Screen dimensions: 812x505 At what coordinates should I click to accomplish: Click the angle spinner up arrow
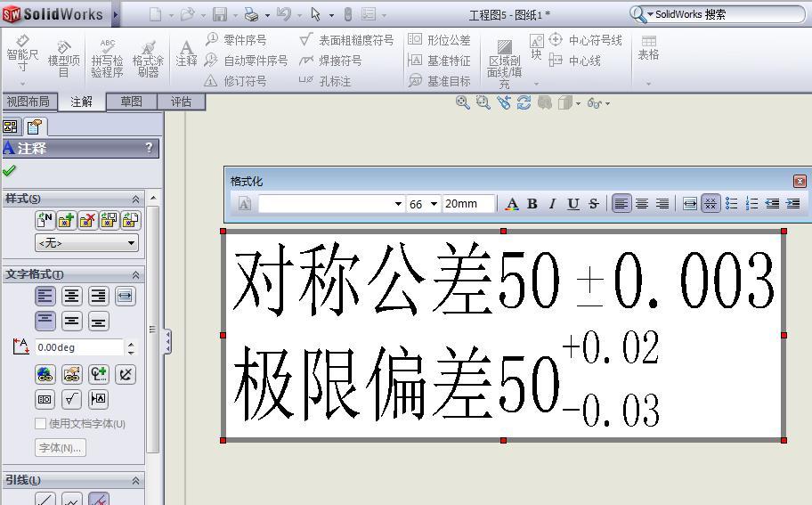[131, 344]
